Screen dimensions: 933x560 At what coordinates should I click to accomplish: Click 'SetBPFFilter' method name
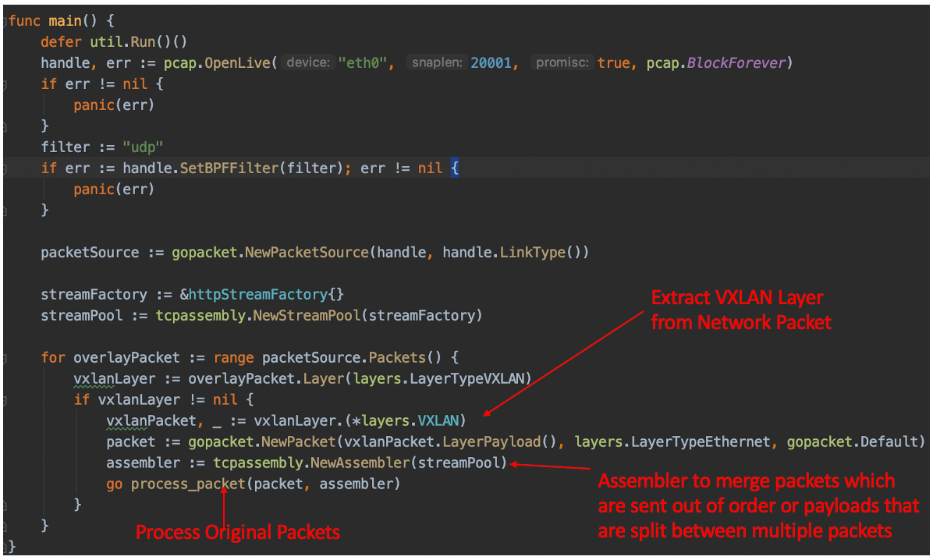tap(229, 168)
